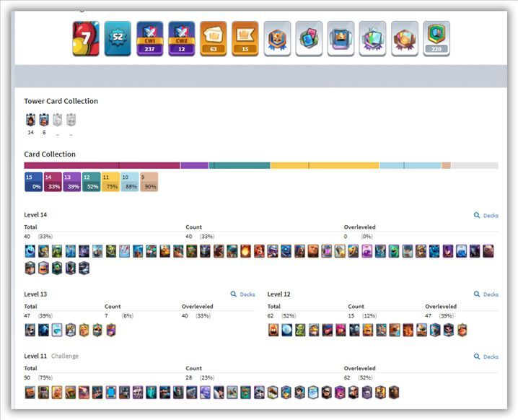Select the first card in Level 11 row
518x420 pixels.
[30, 393]
